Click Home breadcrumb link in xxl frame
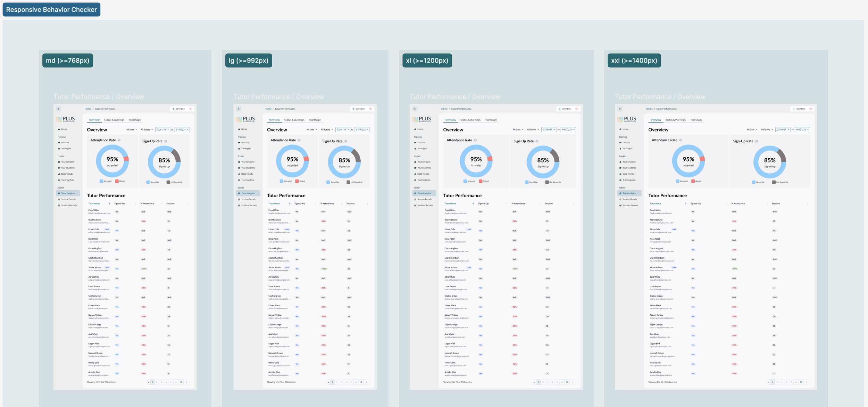Viewport: 868px width, 407px height. [649, 109]
